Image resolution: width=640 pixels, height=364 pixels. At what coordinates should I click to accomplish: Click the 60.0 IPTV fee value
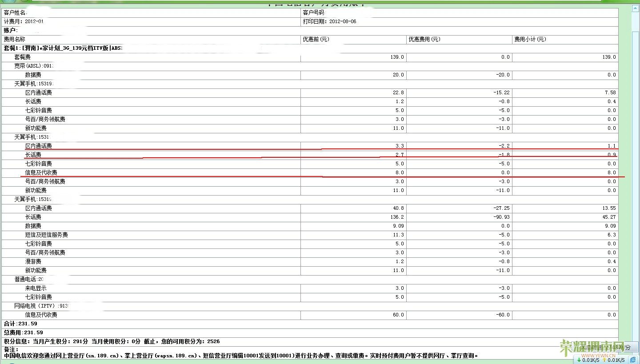tap(399, 315)
